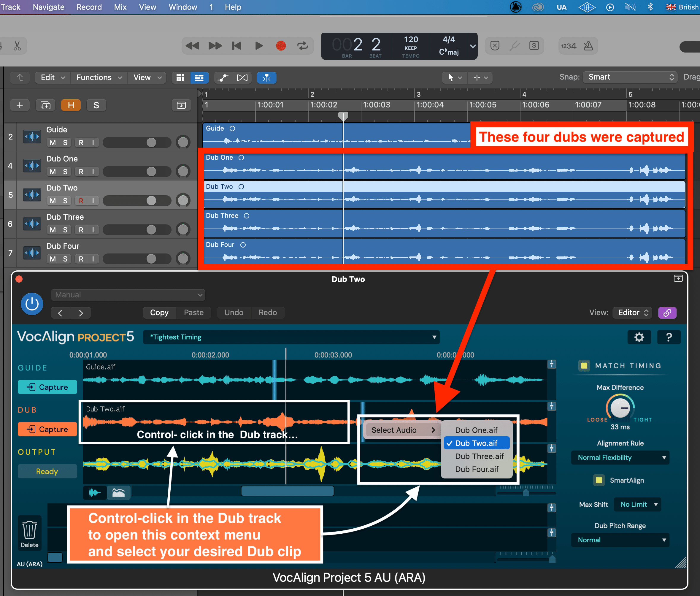The width and height of the screenshot is (700, 596).
Task: Change the Normal Flexibility alignment rule
Action: click(x=620, y=457)
